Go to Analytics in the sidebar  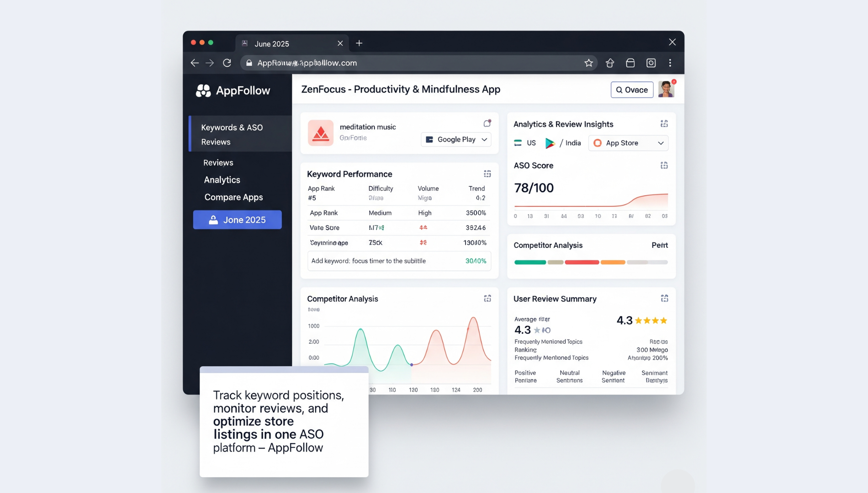point(222,180)
